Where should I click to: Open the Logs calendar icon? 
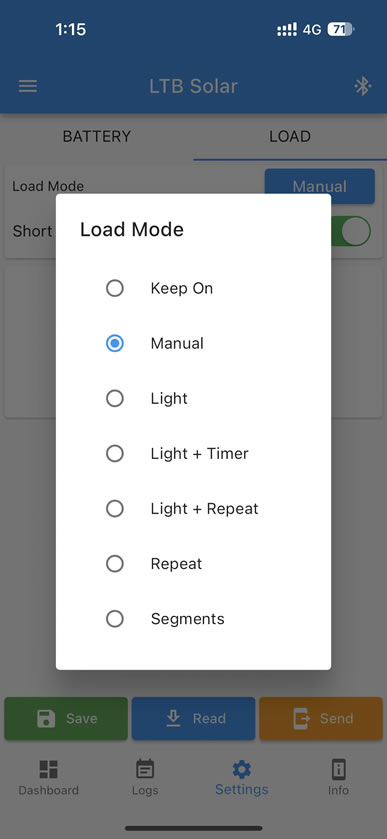145,769
